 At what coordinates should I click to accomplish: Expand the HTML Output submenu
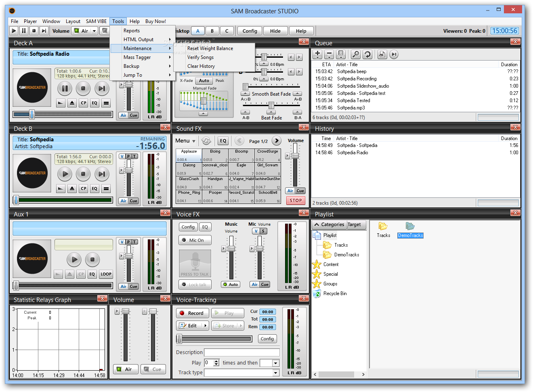click(142, 40)
